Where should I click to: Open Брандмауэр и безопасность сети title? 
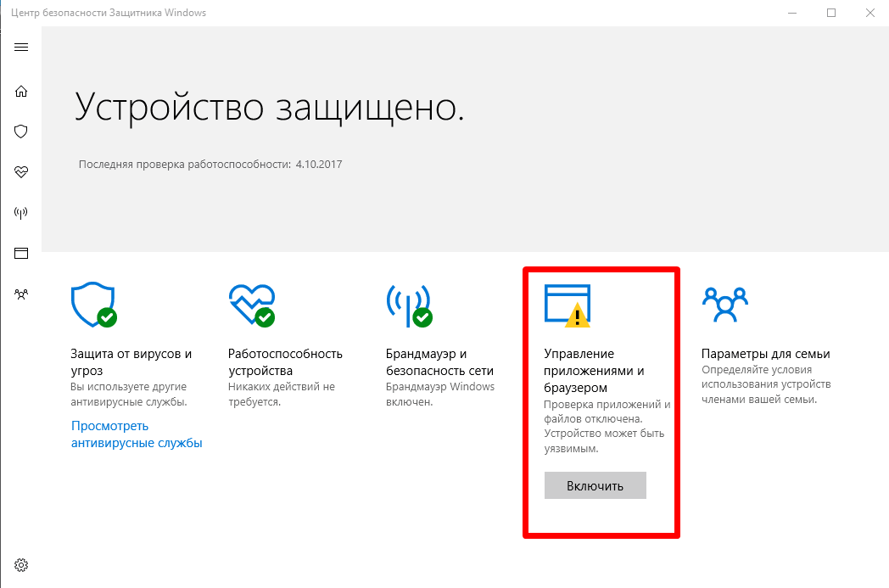(439, 361)
